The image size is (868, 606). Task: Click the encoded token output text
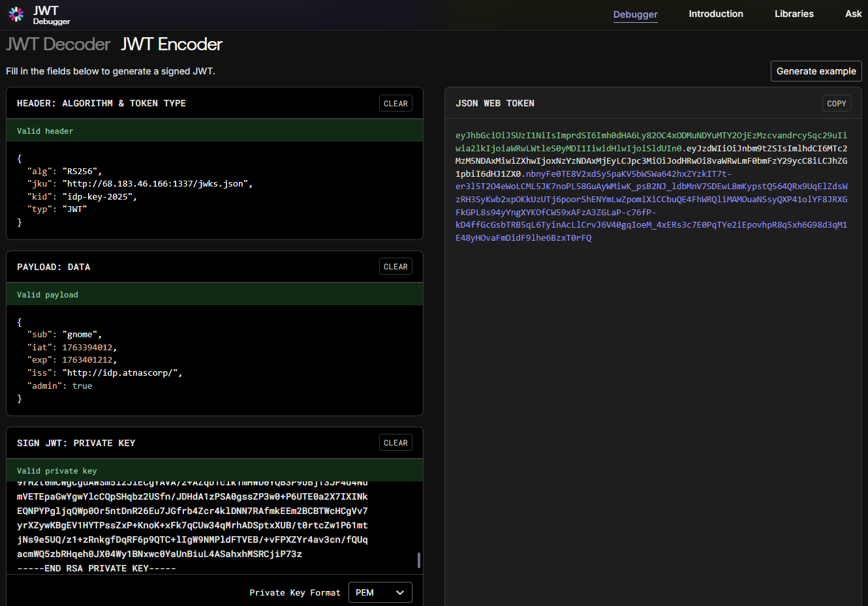[651, 187]
